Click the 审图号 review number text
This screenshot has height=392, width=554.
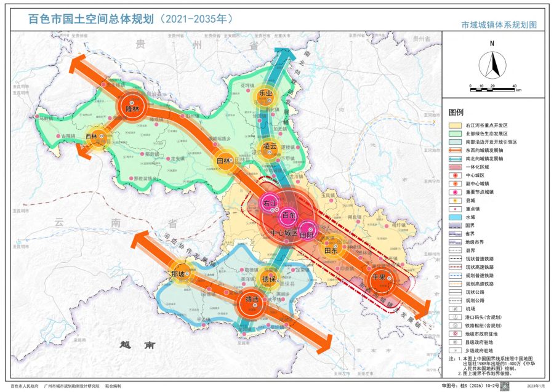point(470,386)
